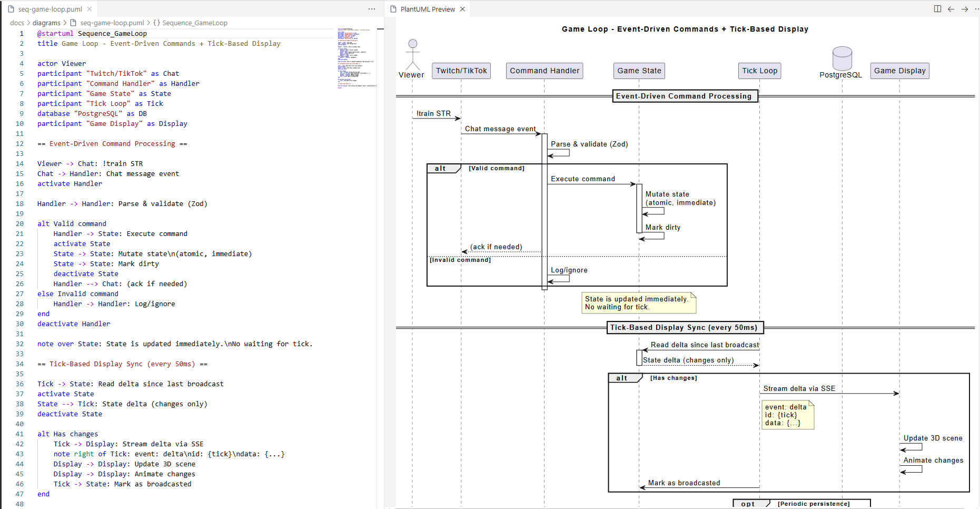Click the 'Log/ignore' self-message label
The width and height of the screenshot is (980, 509).
pos(569,270)
